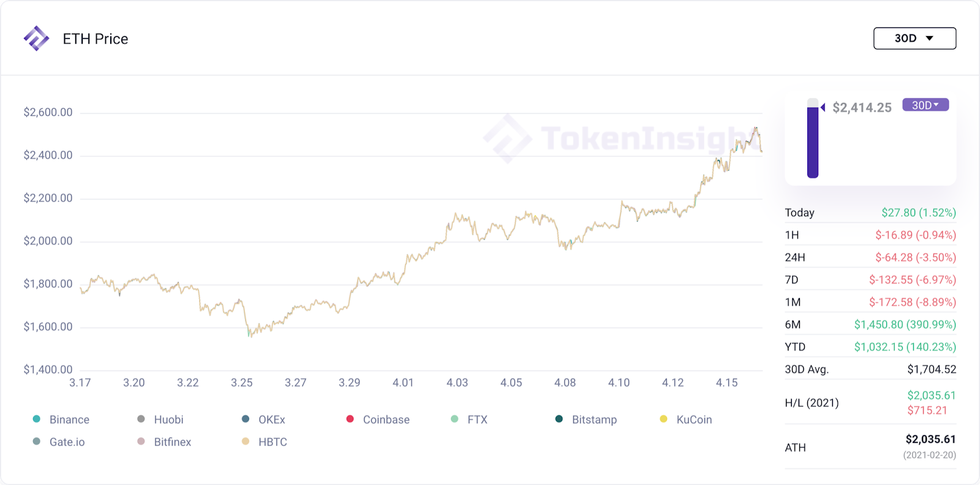Click the TokenInsight purple logo icon
Screen dimensions: 980x485
(36, 39)
